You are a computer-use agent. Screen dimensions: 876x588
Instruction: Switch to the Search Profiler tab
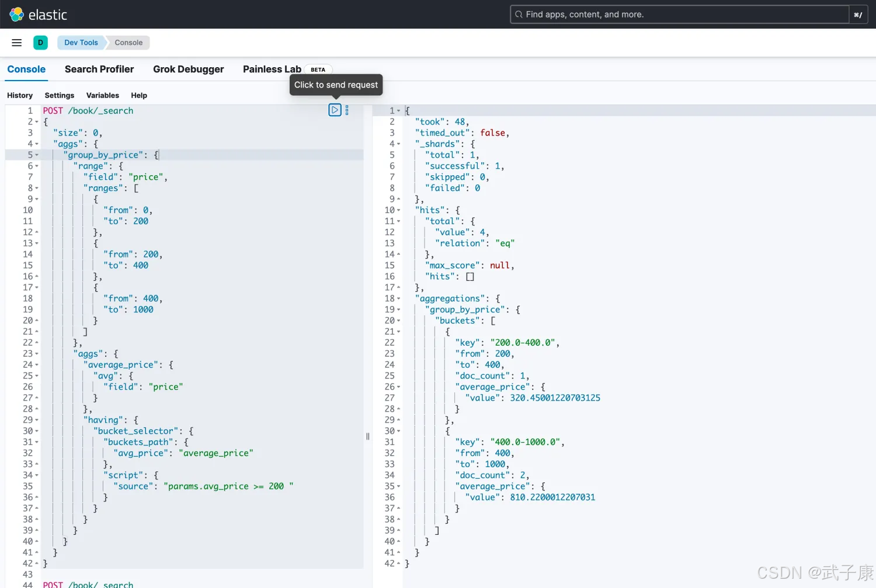(x=99, y=69)
